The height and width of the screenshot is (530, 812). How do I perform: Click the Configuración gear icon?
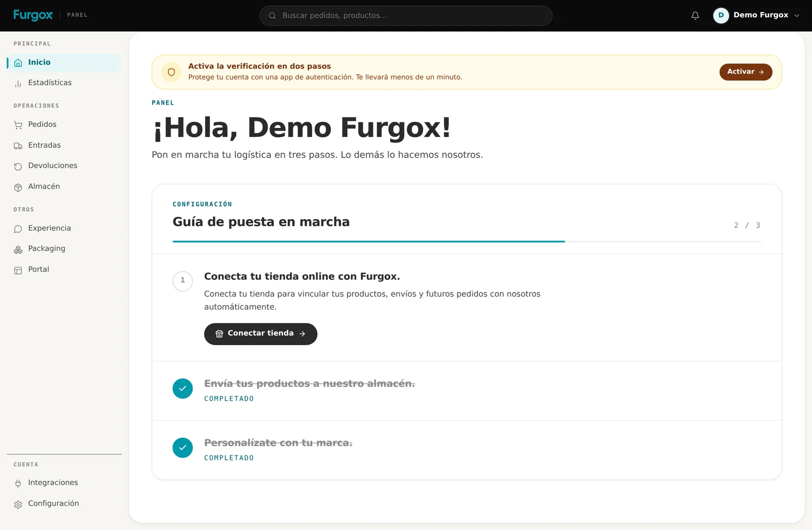18,504
